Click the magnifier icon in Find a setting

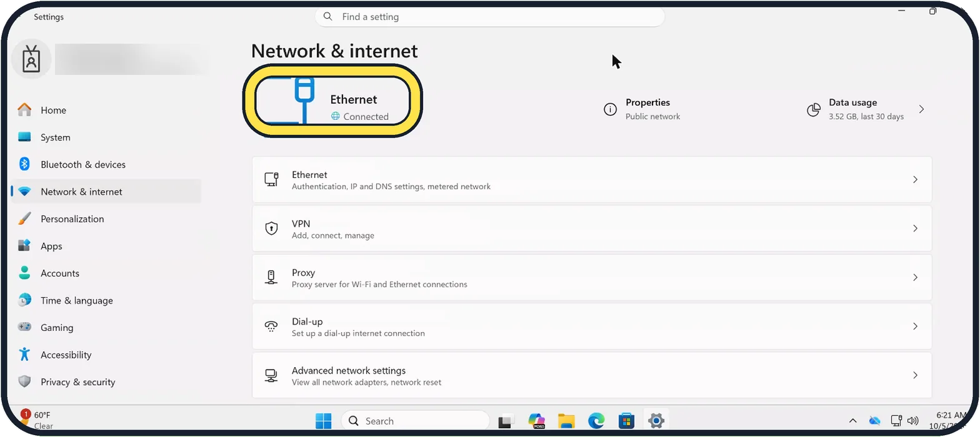pyautogui.click(x=329, y=17)
